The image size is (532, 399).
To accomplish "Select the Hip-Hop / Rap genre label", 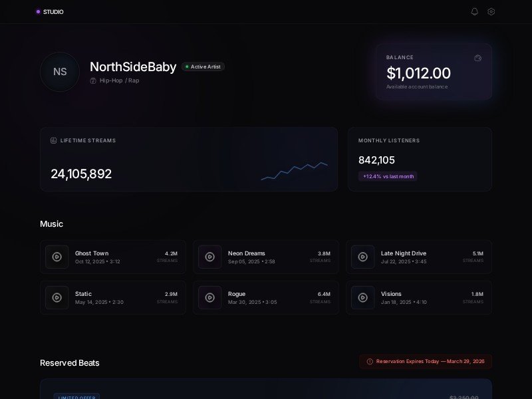I will coord(118,80).
